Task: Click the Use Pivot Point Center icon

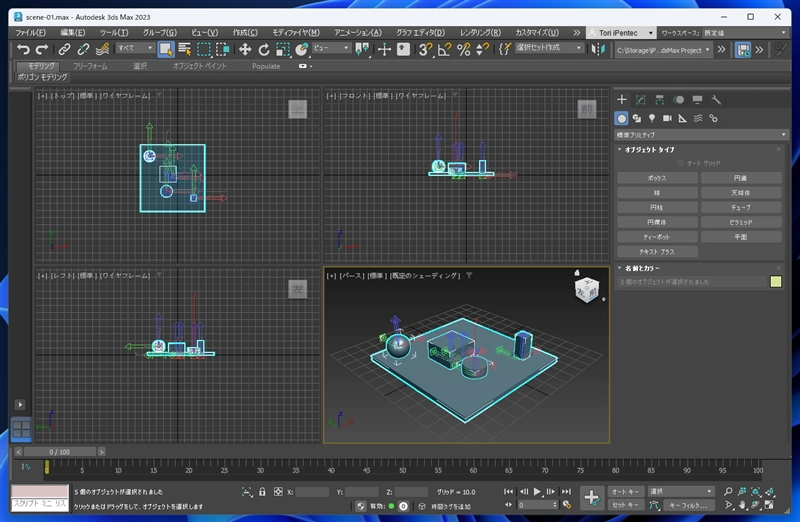Action: (x=362, y=49)
